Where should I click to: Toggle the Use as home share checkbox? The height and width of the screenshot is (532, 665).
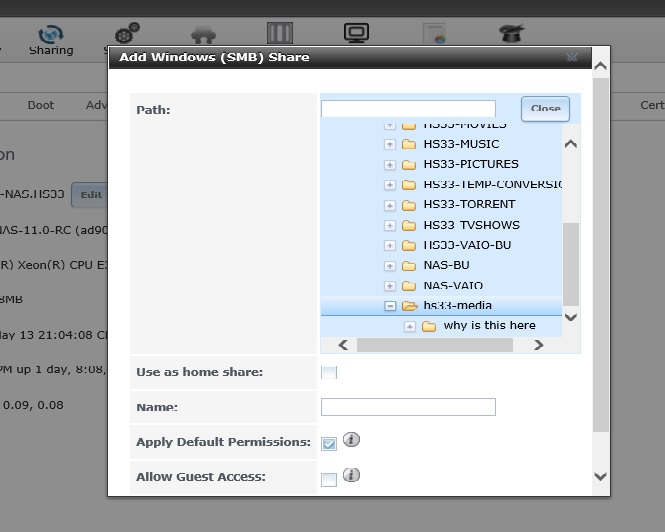pyautogui.click(x=329, y=372)
